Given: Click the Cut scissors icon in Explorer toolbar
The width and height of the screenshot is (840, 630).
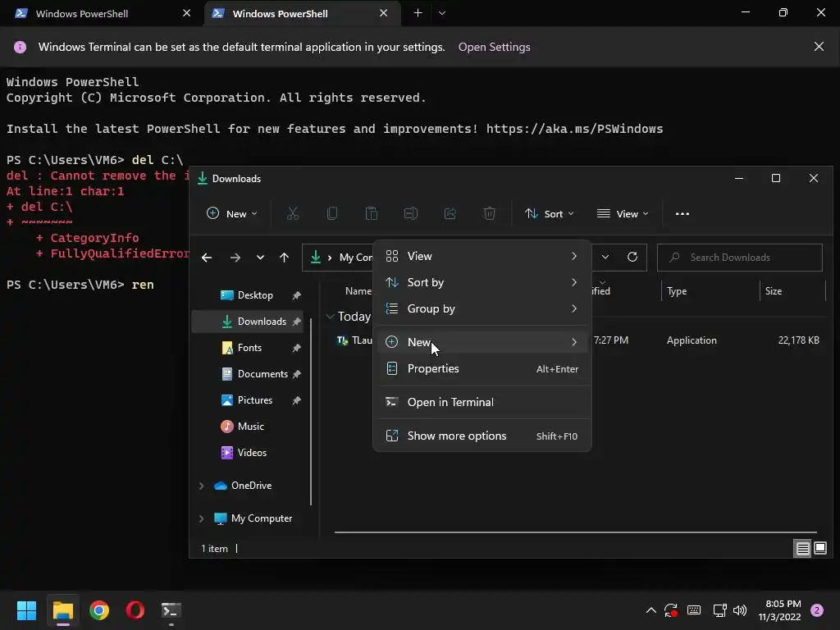Looking at the screenshot, I should tap(293, 214).
